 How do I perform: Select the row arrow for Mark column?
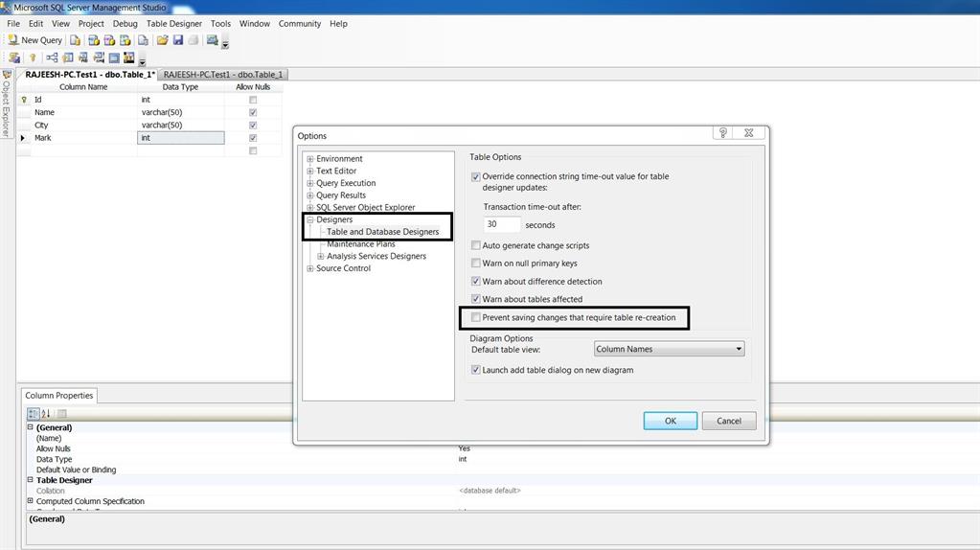click(23, 138)
